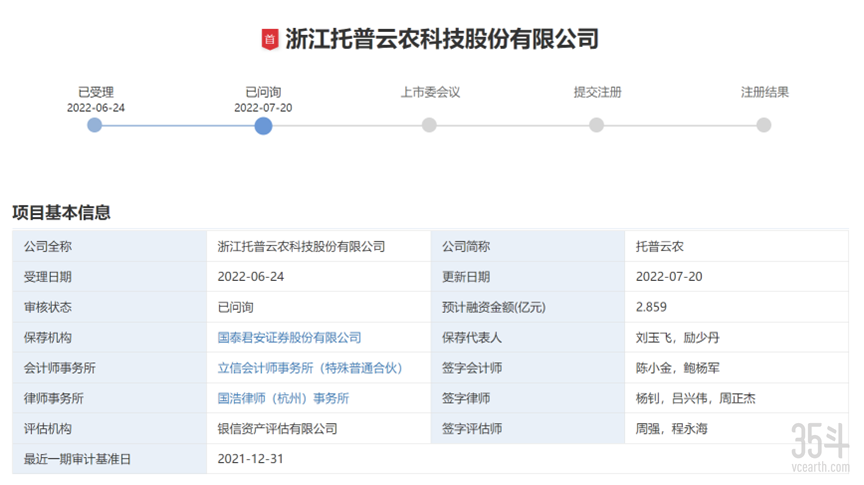Click the 签字律师 label cell
Screen dimensions: 864x485
528,398
